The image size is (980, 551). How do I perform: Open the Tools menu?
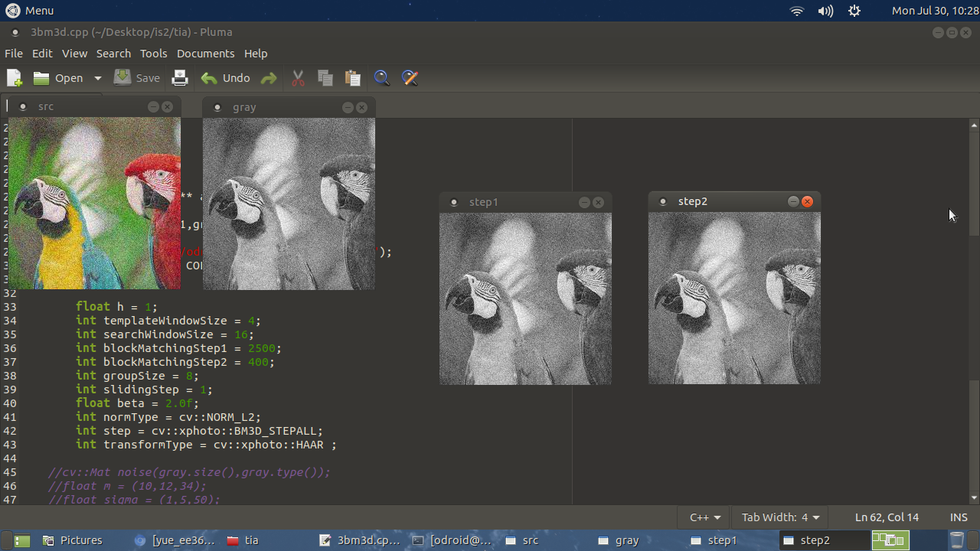click(153, 54)
